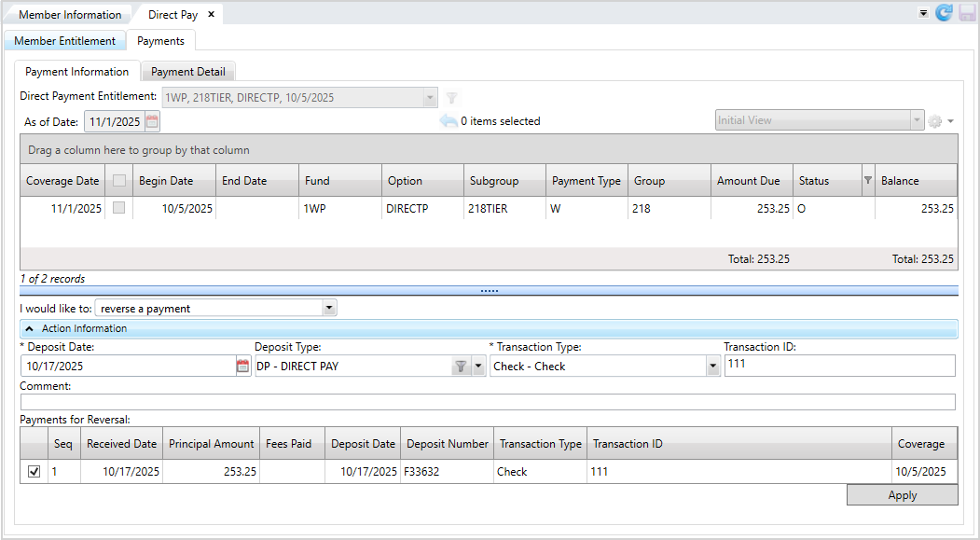Open the Deposit Date calendar picker
Image resolution: width=980 pixels, height=540 pixels.
[243, 367]
